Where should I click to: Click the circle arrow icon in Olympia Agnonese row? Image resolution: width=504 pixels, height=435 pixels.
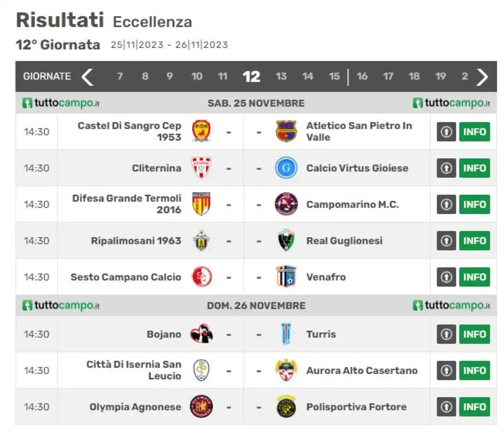click(446, 407)
